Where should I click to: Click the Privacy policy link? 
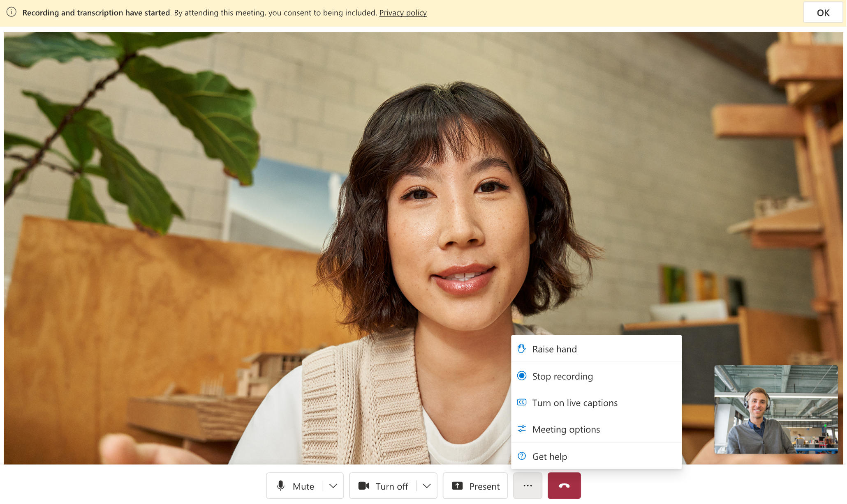coord(402,12)
